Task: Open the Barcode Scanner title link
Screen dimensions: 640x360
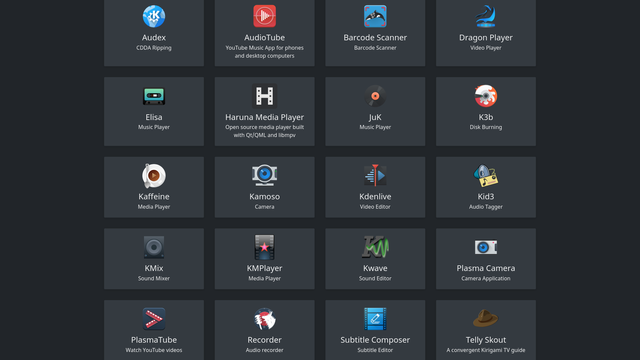Action: coord(375,38)
